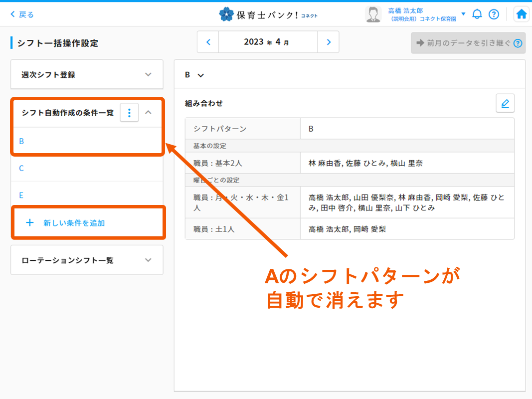Click the 保育士バンク! logo
The width and height of the screenshot is (532, 399).
pyautogui.click(x=268, y=14)
